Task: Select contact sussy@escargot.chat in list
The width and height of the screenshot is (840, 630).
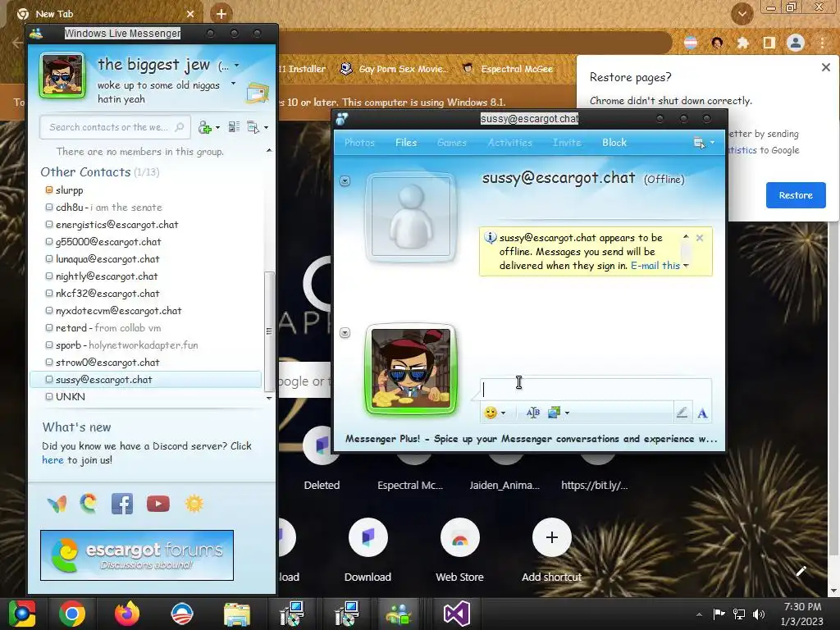Action: tap(146, 380)
